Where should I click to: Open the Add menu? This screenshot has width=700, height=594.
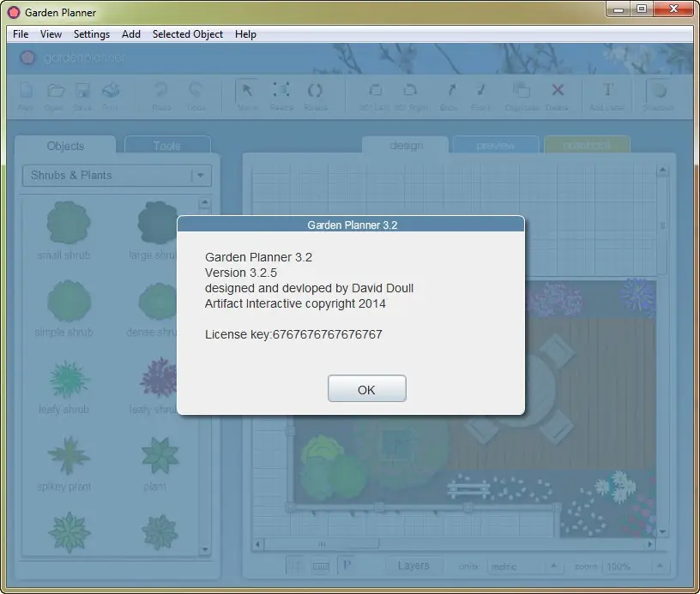click(131, 34)
